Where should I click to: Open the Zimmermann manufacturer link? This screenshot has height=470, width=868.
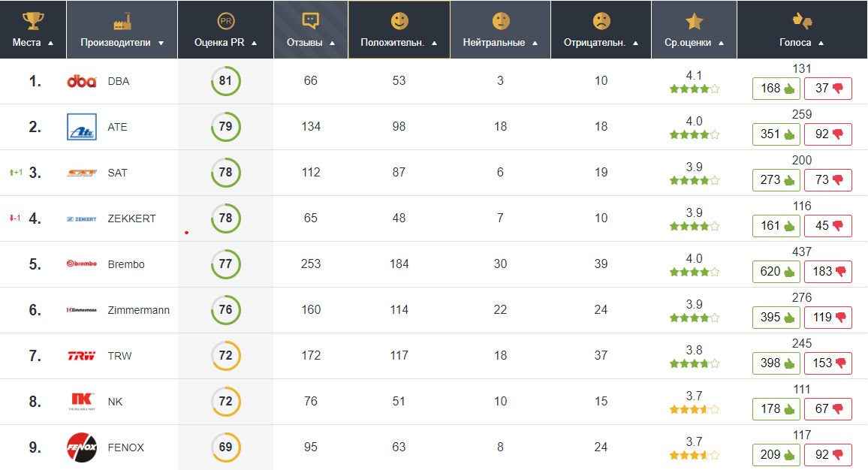(139, 310)
